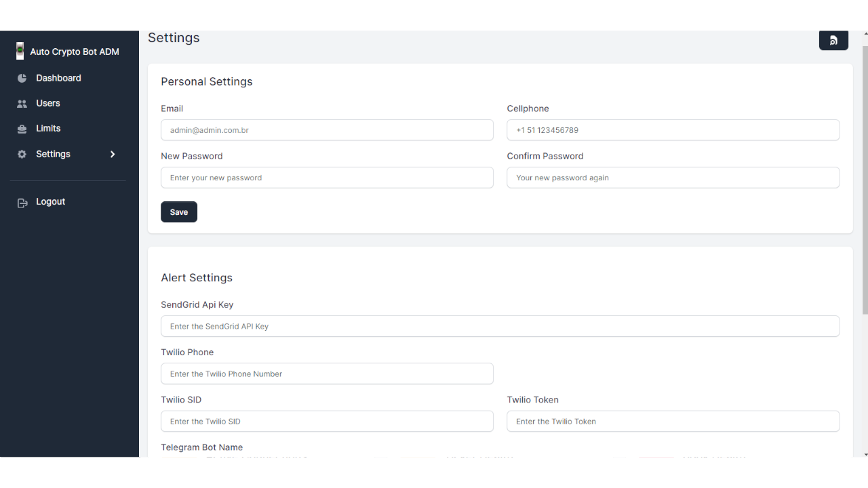868x488 pixels.
Task: Click the Settings gear icon
Action: point(22,155)
